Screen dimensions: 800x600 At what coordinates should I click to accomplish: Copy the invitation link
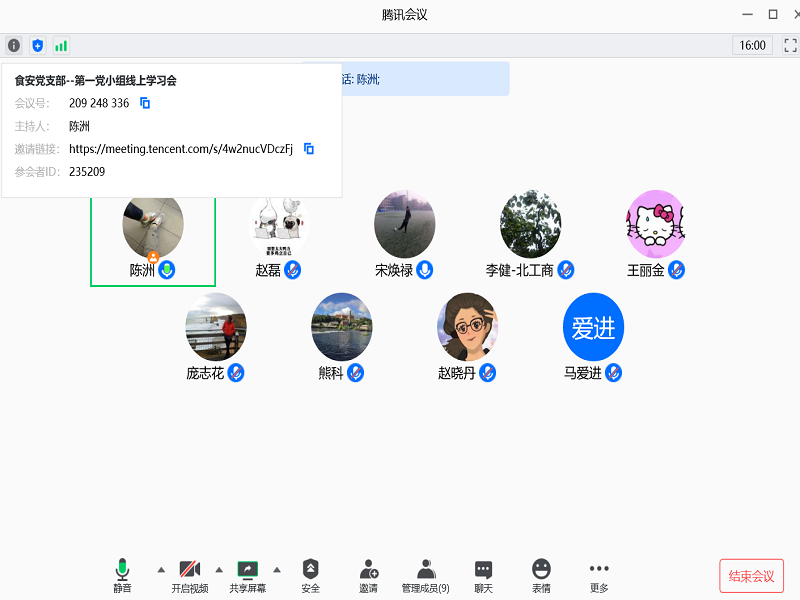pos(309,149)
